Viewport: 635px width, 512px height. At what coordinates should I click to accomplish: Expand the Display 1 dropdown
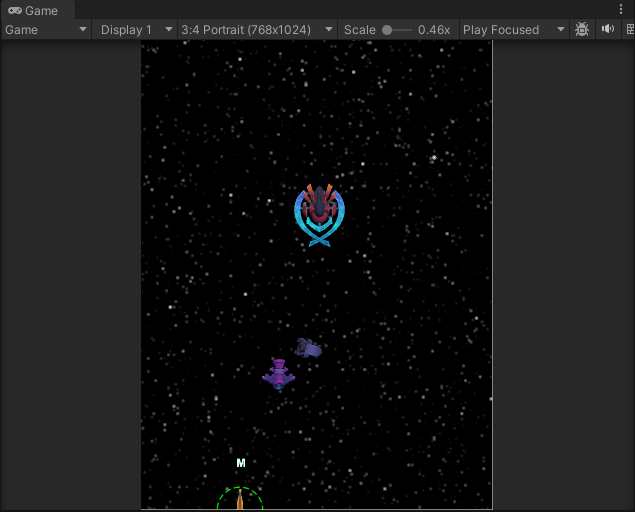coord(136,30)
